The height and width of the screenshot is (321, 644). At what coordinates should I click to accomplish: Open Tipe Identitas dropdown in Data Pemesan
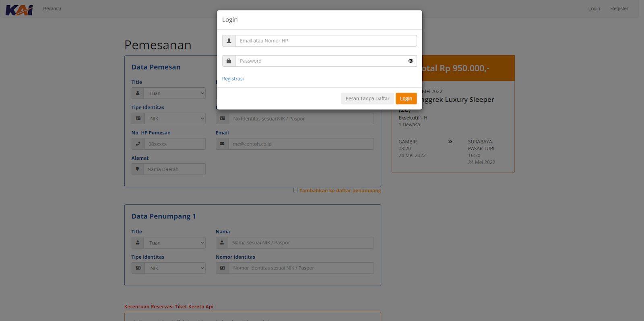(175, 119)
